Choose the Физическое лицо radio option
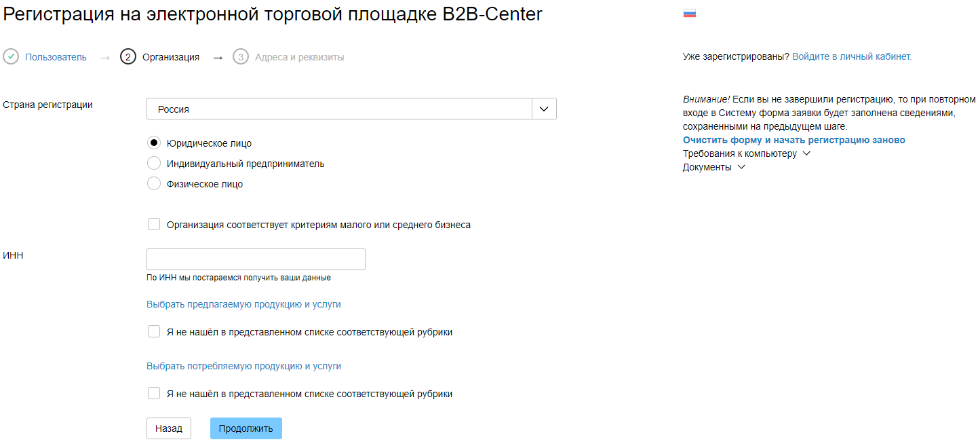Image resolution: width=980 pixels, height=444 pixels. [154, 184]
